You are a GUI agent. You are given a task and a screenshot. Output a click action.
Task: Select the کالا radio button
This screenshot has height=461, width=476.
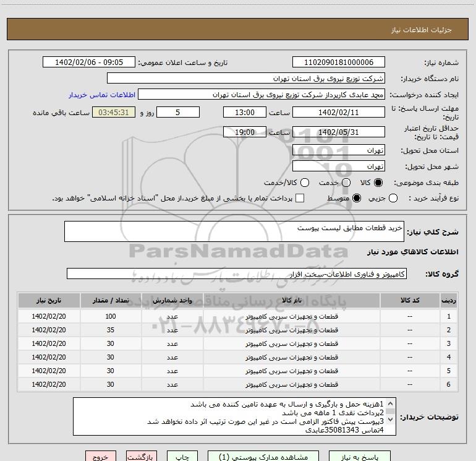click(x=378, y=183)
